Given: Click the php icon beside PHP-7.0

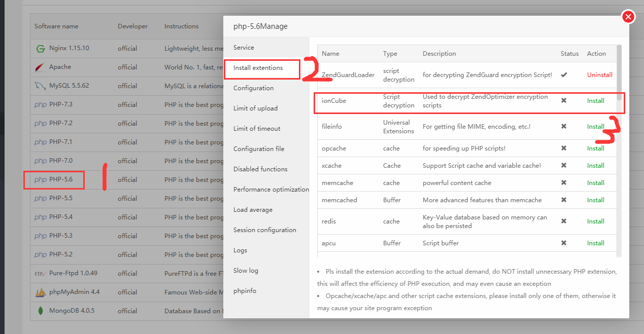Looking at the screenshot, I should [x=41, y=161].
